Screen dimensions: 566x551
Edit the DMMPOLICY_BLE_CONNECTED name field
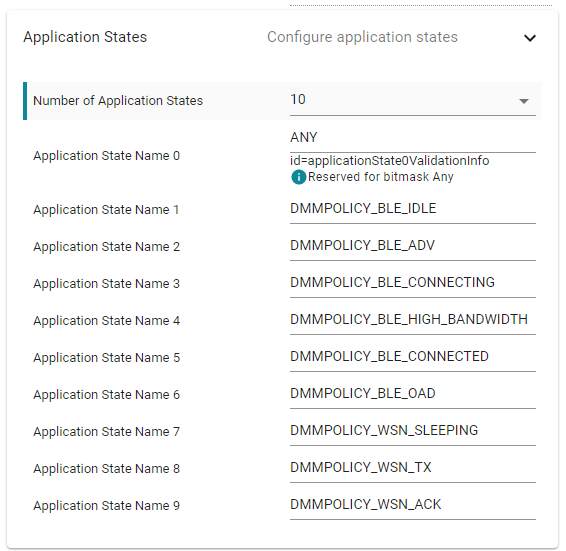[x=413, y=357]
